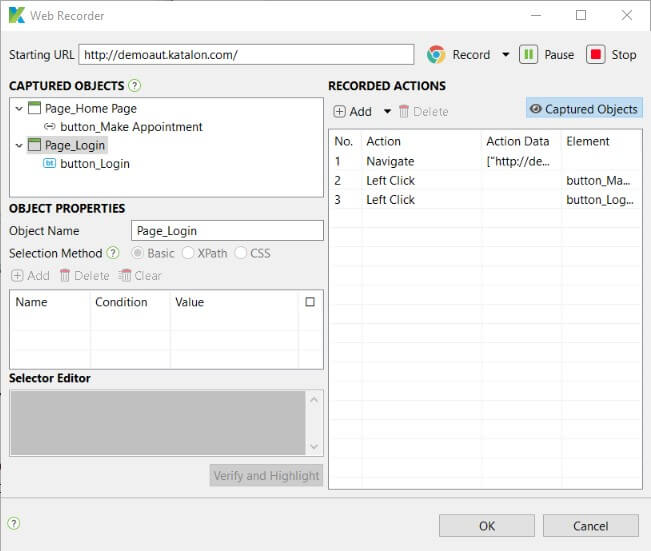Select the Page_Login tree item
This screenshot has width=651, height=551.
pyautogui.click(x=75, y=145)
